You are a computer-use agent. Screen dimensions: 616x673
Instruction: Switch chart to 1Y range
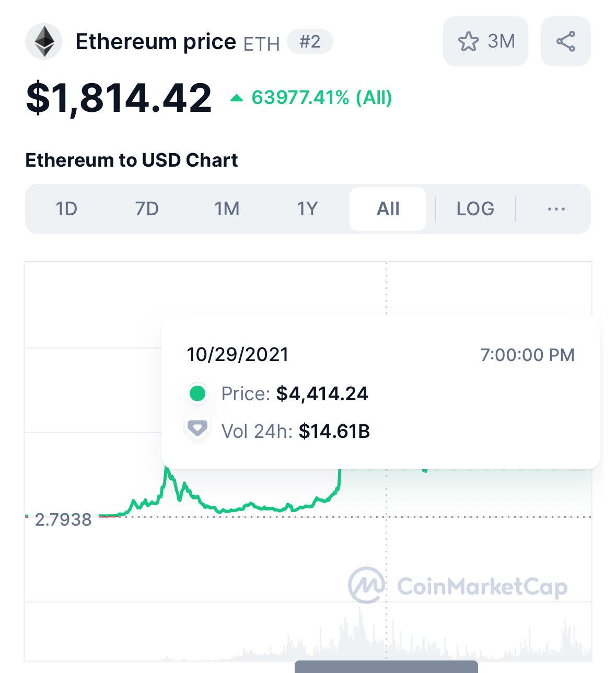pos(307,209)
